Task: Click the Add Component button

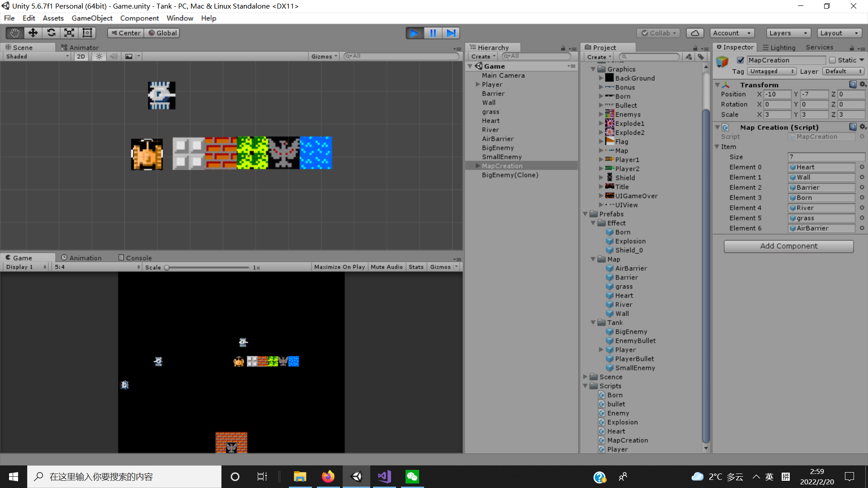Action: tap(788, 246)
